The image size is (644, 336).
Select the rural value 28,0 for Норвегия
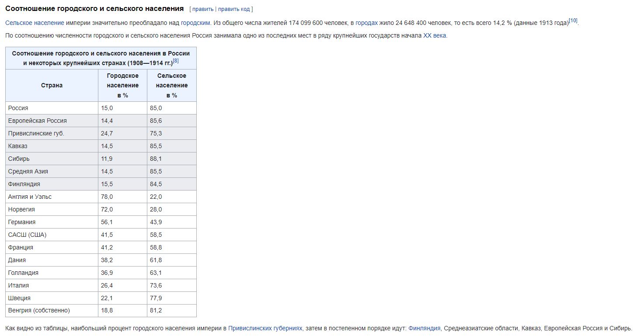click(156, 209)
